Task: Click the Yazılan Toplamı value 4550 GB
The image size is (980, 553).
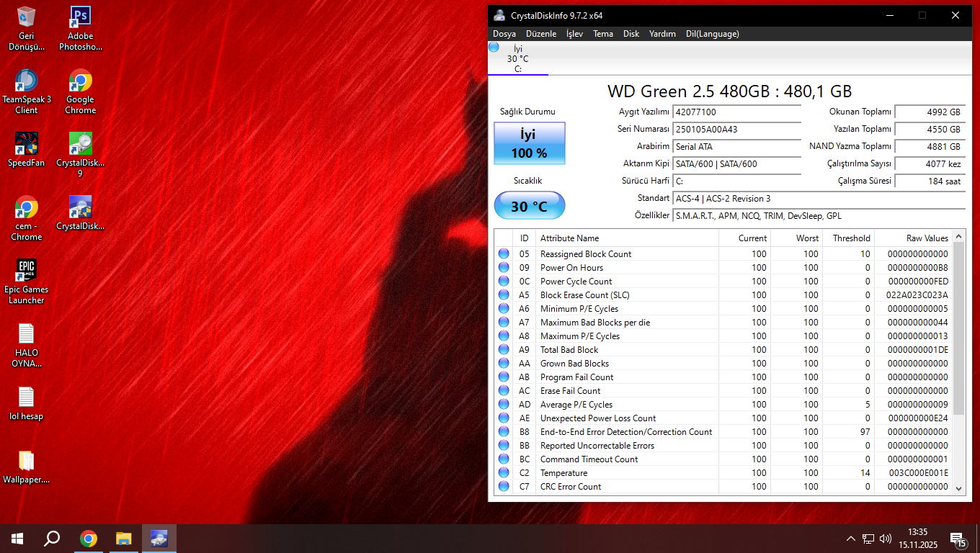Action: [930, 130]
